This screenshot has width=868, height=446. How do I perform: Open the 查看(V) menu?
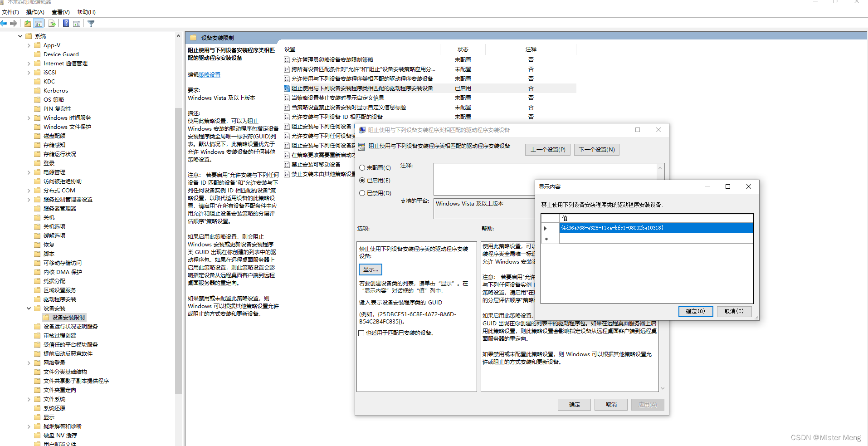click(60, 12)
